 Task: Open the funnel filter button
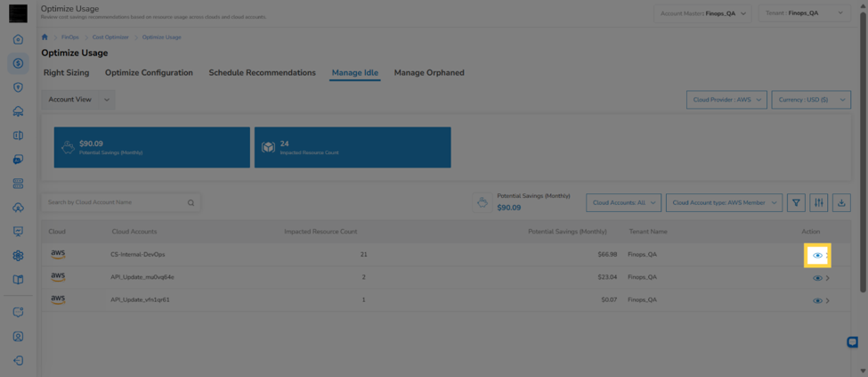coord(796,203)
